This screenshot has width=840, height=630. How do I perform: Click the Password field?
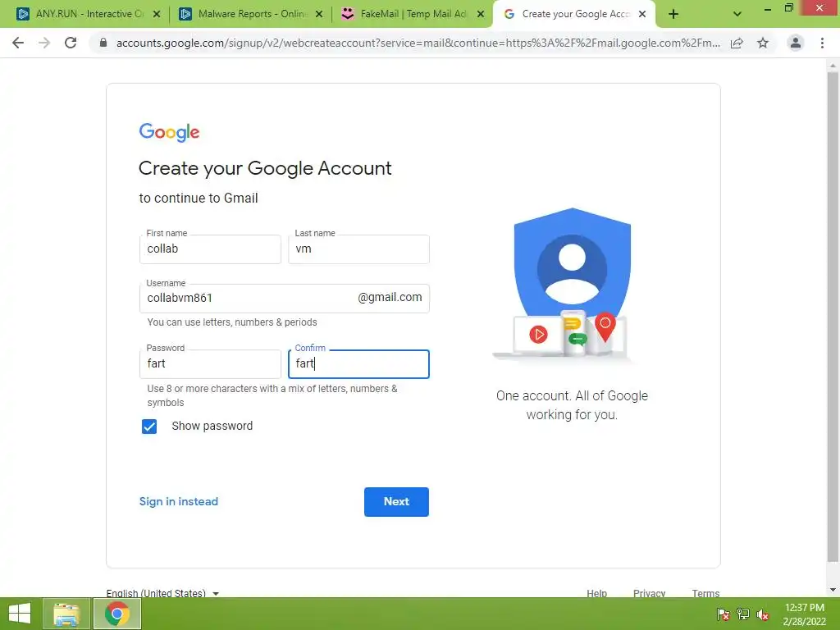pos(210,363)
